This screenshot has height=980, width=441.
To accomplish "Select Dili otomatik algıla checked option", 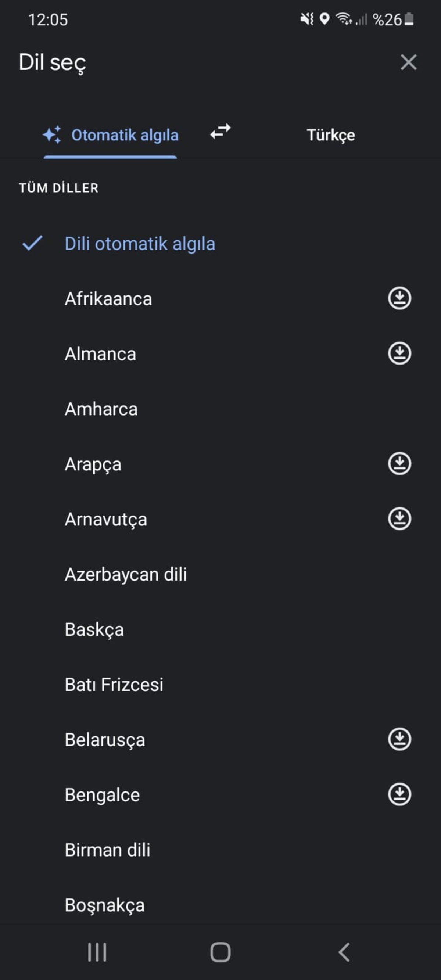I will coord(140,244).
